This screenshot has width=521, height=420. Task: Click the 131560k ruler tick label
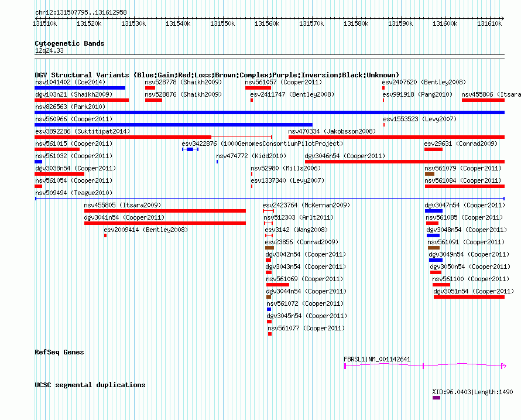pos(267,23)
